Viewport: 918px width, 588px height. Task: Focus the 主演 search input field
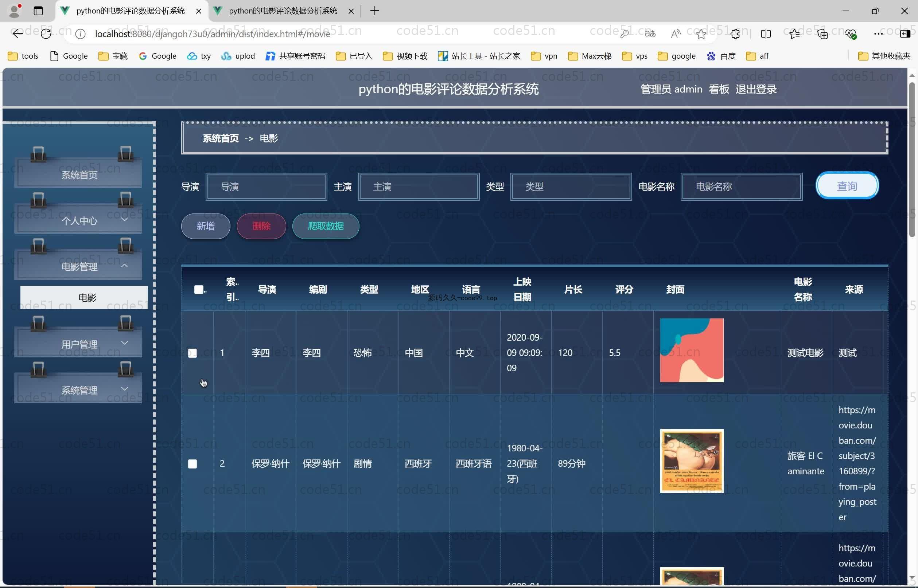coord(419,187)
